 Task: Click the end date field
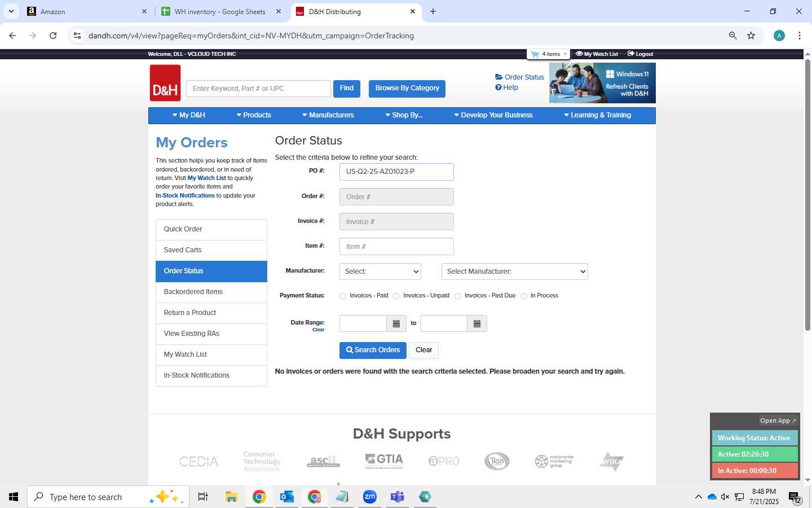444,323
